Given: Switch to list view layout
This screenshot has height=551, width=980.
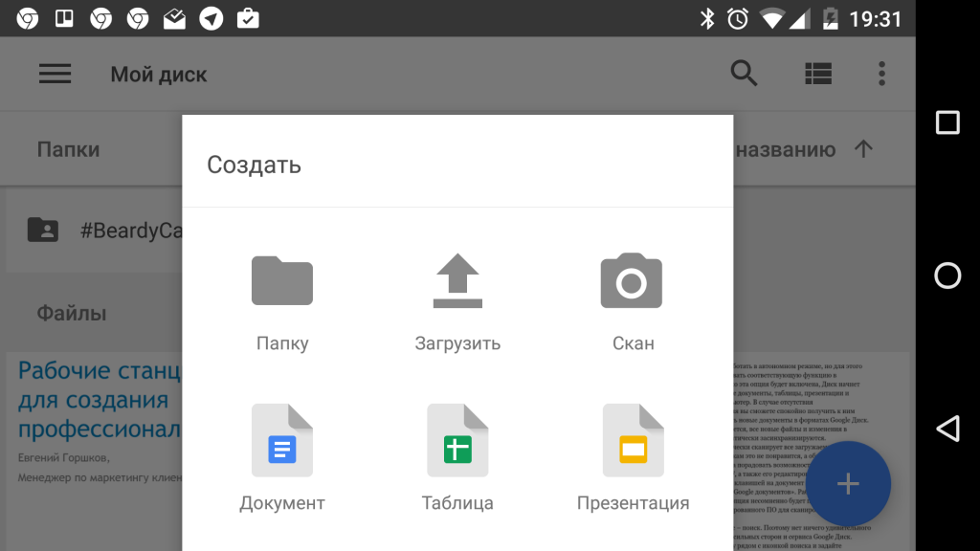Looking at the screenshot, I should tap(818, 74).
